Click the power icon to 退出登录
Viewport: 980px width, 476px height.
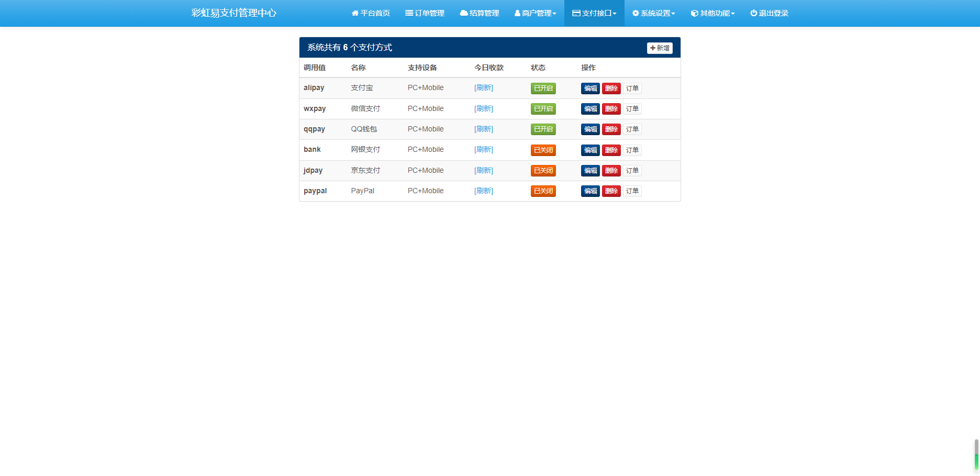point(753,13)
